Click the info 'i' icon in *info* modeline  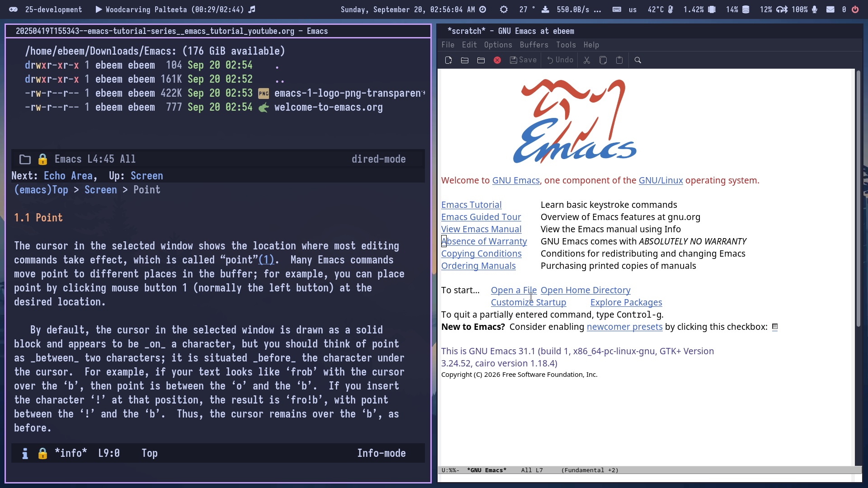coord(25,454)
